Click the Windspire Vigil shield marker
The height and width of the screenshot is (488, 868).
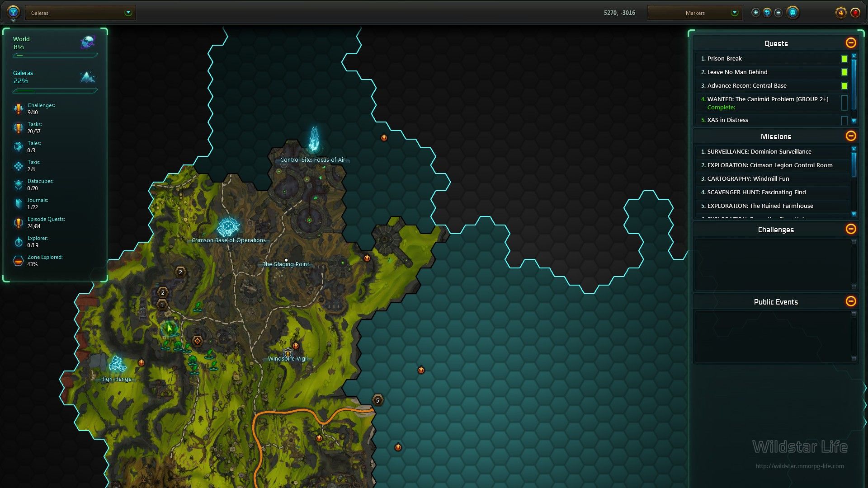[x=288, y=353]
